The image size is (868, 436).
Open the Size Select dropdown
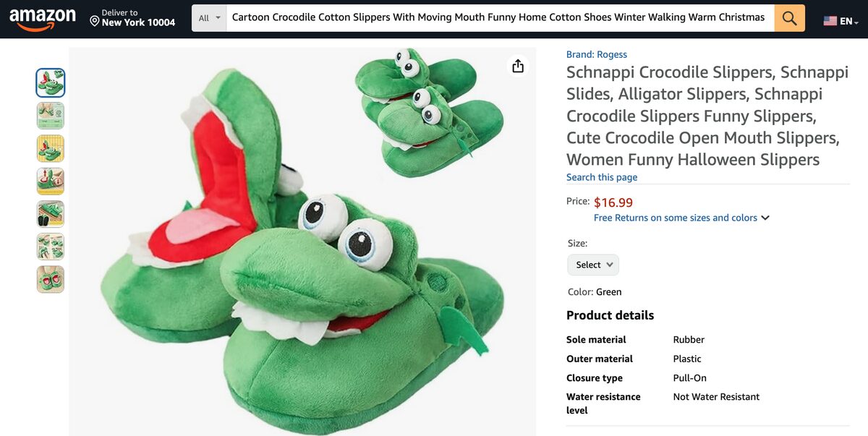[x=592, y=265]
